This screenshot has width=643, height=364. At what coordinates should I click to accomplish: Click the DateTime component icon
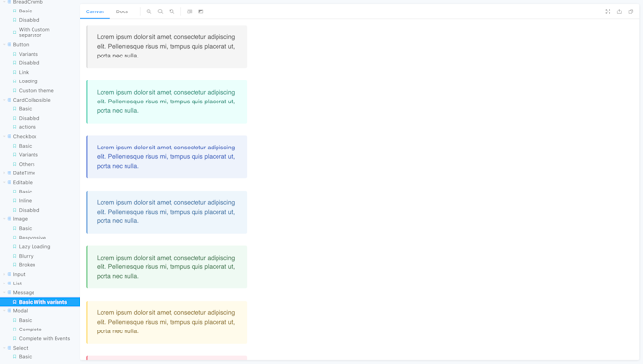9,173
